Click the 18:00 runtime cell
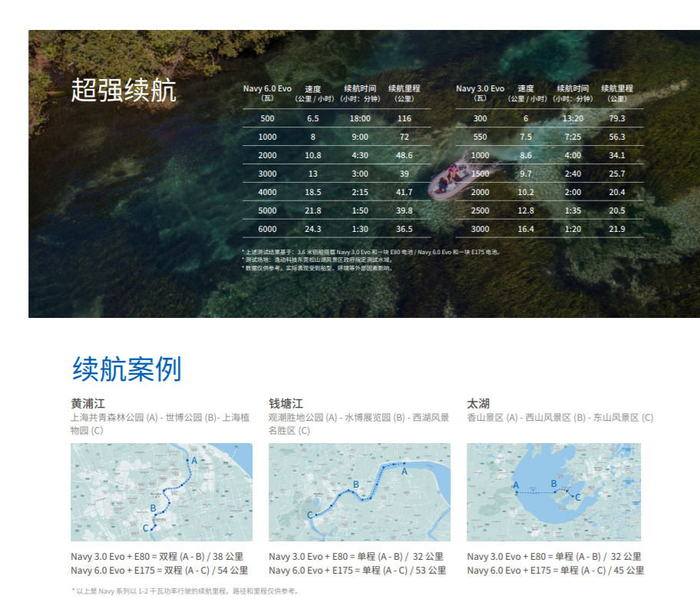700x599 pixels. (x=360, y=118)
